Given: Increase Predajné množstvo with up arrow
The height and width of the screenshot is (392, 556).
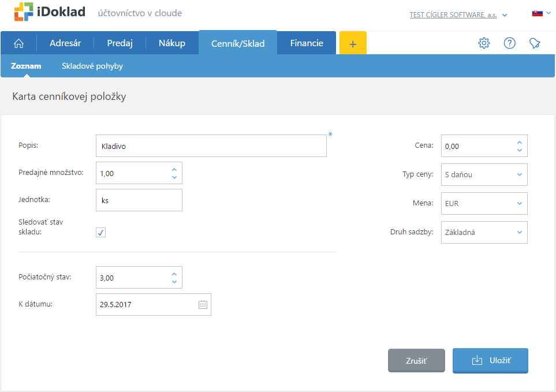Looking at the screenshot, I should click(x=174, y=169).
